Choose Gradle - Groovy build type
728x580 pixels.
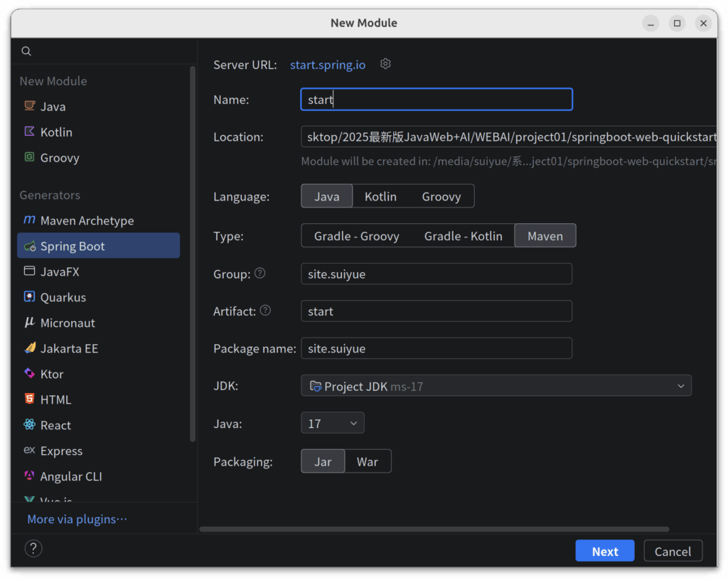point(356,236)
